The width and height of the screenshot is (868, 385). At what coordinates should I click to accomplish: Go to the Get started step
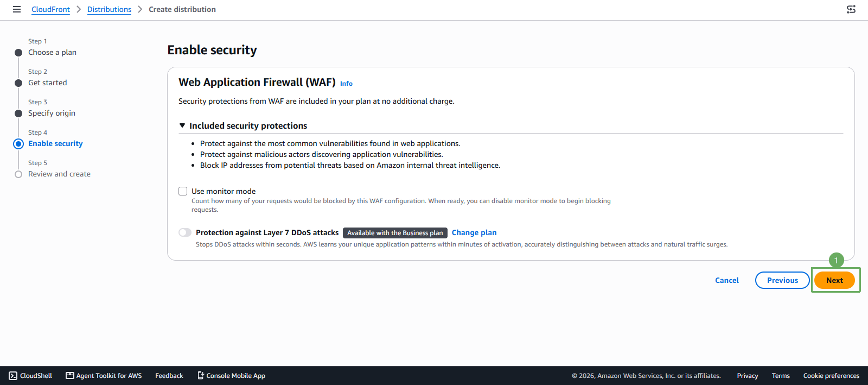click(x=48, y=83)
